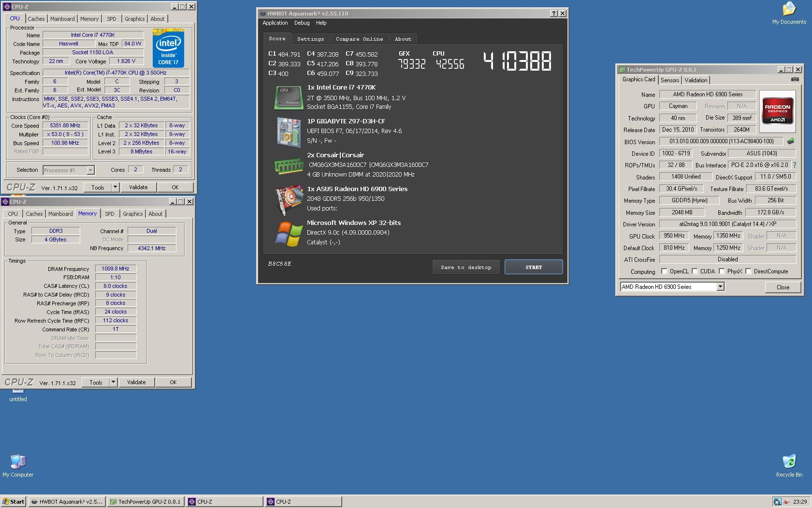Click the CPU chip icon in Aquamark
The height and width of the screenshot is (508, 812).
tap(289, 98)
